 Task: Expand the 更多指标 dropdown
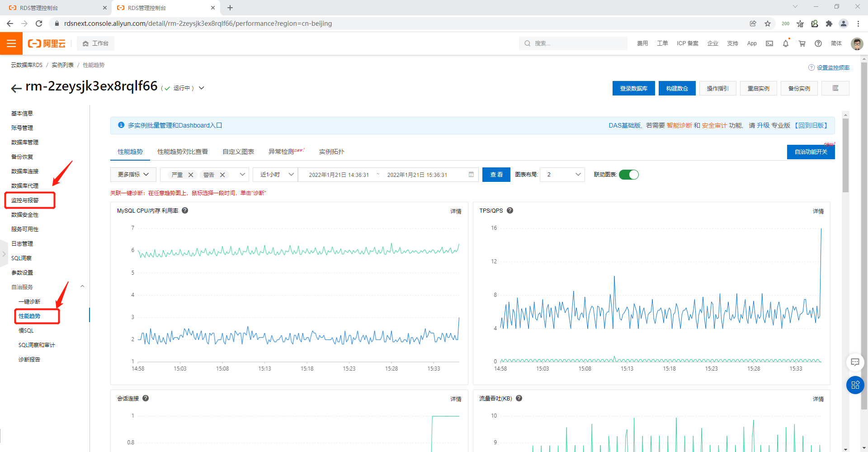pos(133,175)
